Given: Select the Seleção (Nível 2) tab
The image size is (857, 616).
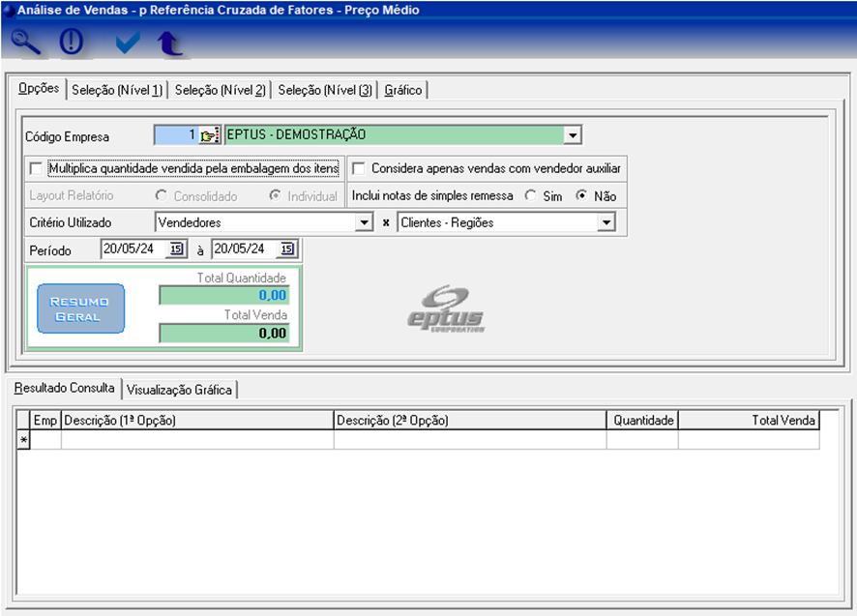Looking at the screenshot, I should pyautogui.click(x=220, y=90).
